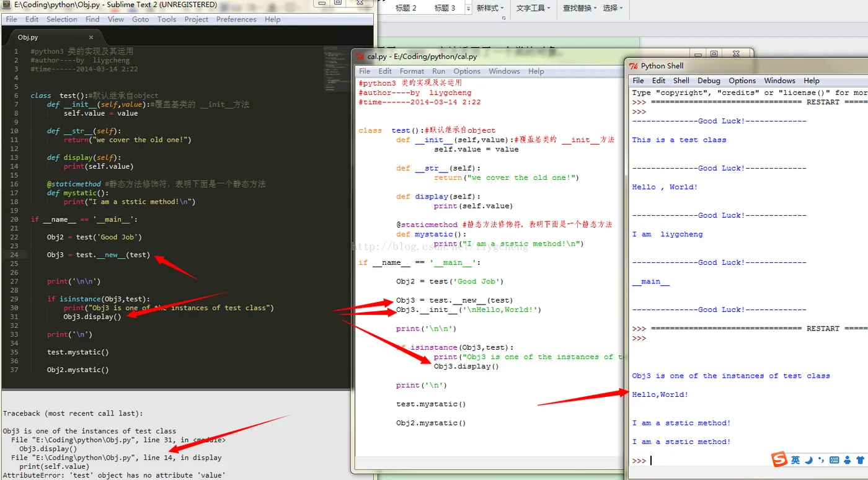The height and width of the screenshot is (480, 868).
Task: Click "@staticmethod" decorator in Sublime editor
Action: 74,184
